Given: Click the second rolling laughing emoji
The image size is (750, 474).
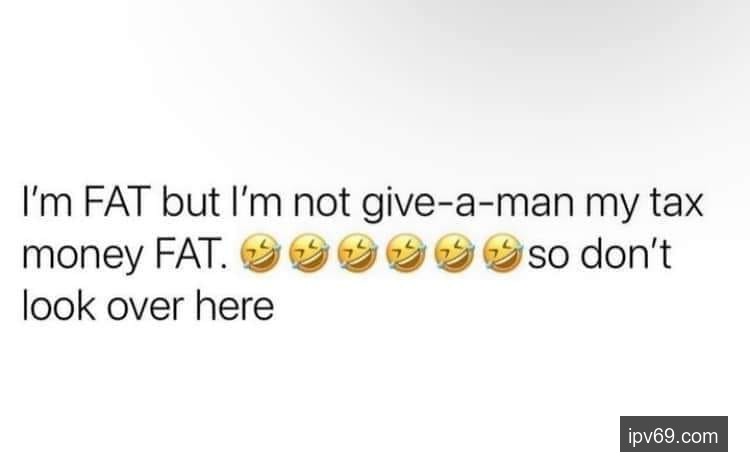Looking at the screenshot, I should pos(309,253).
